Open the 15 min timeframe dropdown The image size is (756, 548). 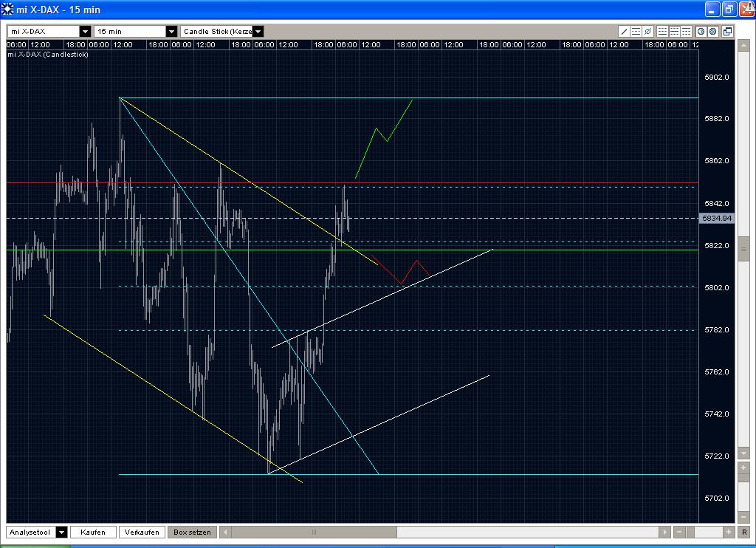(x=172, y=31)
